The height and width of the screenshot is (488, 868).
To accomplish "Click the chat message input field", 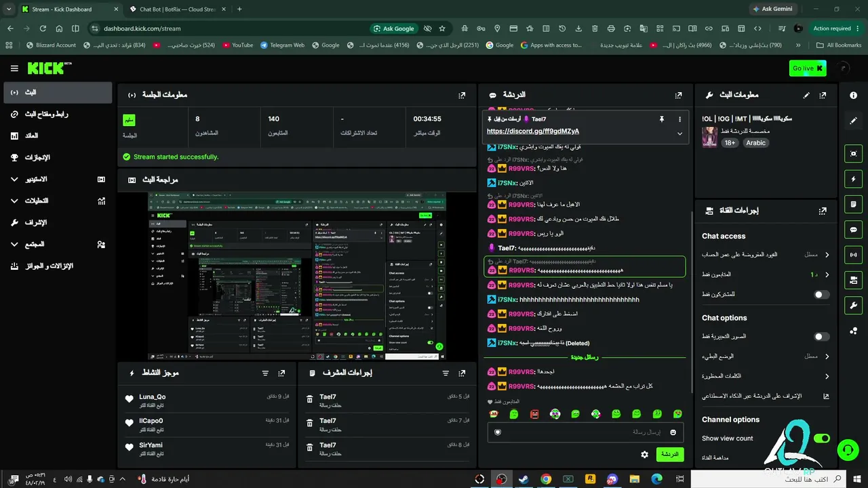I will click(585, 432).
